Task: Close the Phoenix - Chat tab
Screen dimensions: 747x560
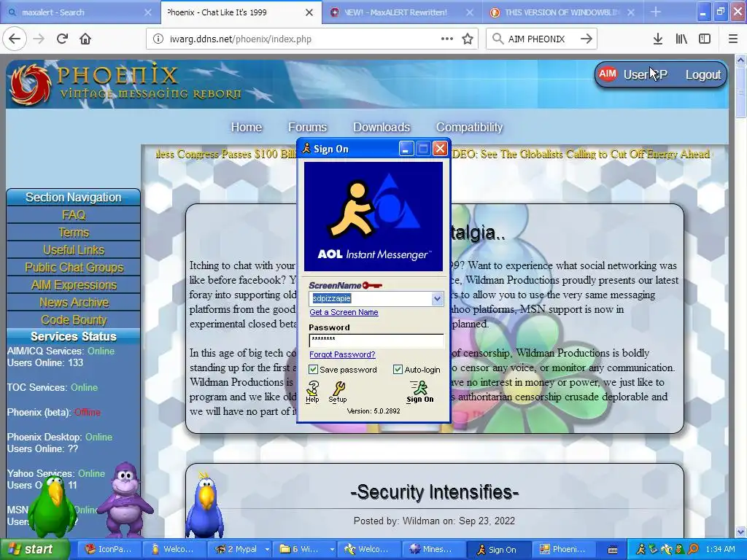Action: click(309, 12)
